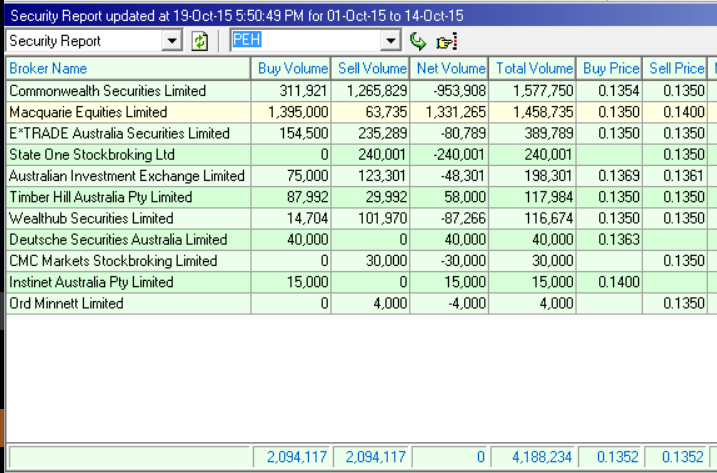Select Wealthub Securities Limited row
This screenshot has height=473, width=717.
click(361, 218)
